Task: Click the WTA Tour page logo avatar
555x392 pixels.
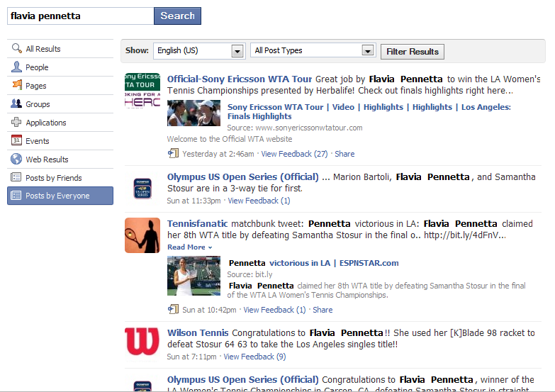Action: click(142, 91)
